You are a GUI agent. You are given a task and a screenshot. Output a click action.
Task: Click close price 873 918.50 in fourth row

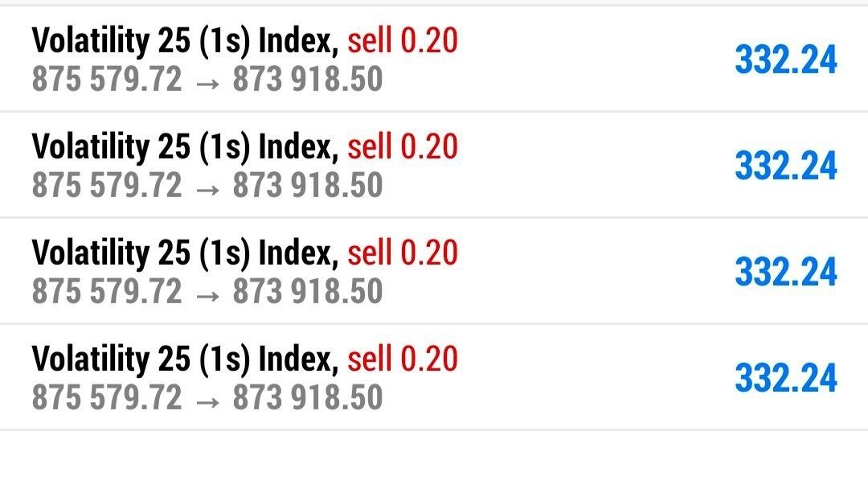(x=308, y=398)
